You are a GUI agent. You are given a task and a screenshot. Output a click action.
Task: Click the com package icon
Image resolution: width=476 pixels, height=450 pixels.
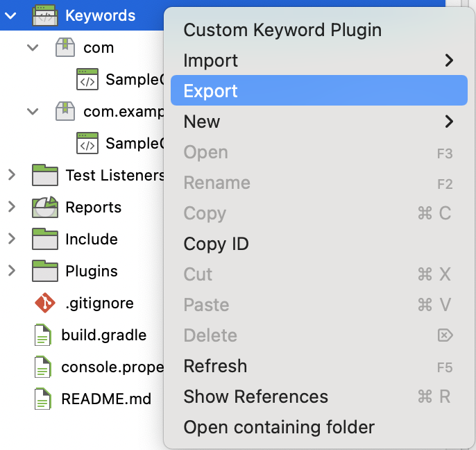point(65,48)
